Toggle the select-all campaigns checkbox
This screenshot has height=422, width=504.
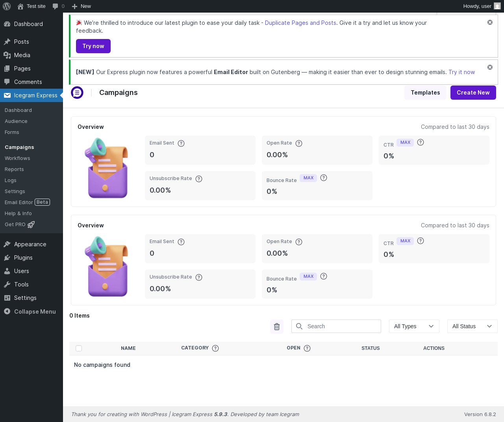79,348
